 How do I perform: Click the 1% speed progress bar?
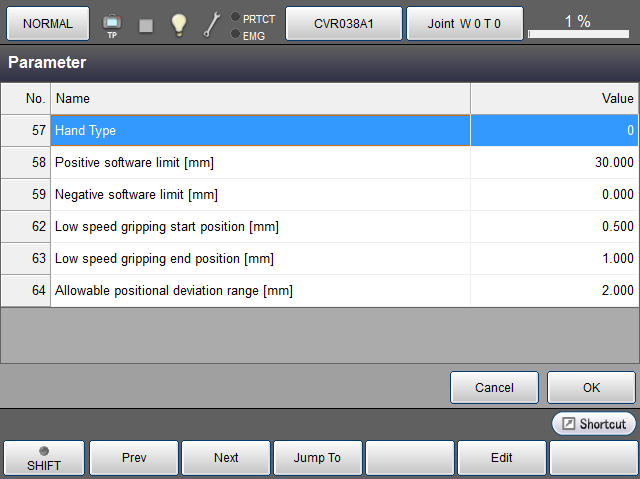pyautogui.click(x=581, y=34)
